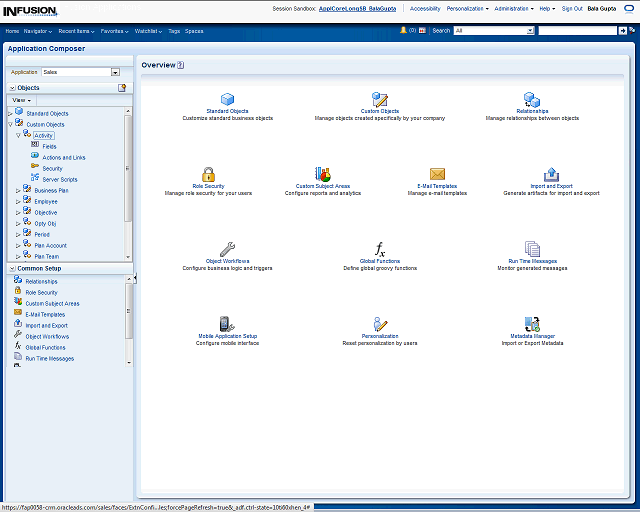
Task: Click the notification bell icon
Action: [404, 31]
